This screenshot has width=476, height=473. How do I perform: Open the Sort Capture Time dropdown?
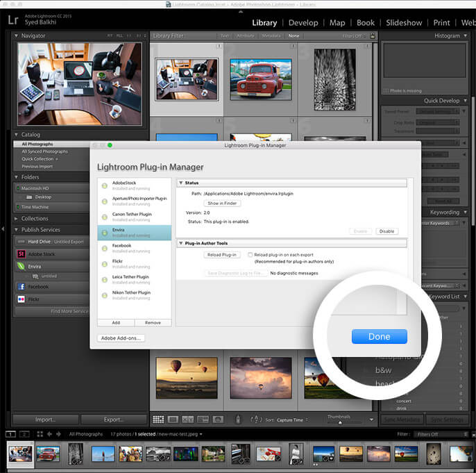click(292, 420)
